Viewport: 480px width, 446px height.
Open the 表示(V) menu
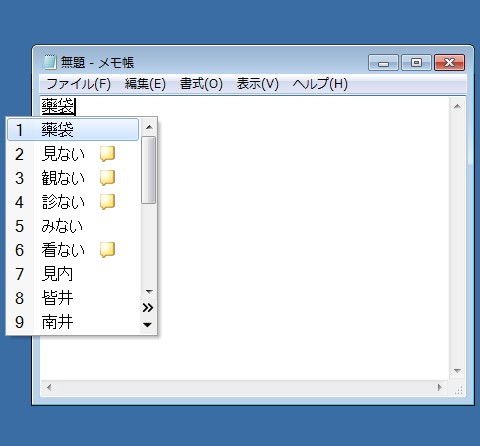258,84
